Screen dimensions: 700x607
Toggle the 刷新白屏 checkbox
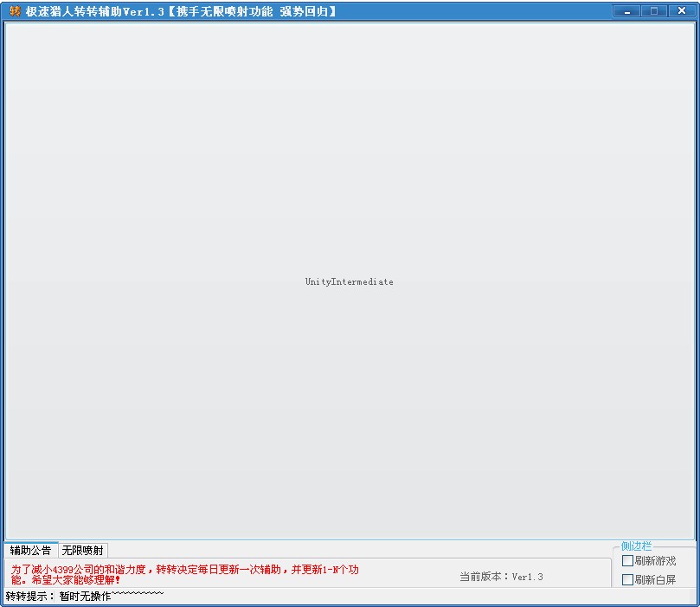click(627, 580)
